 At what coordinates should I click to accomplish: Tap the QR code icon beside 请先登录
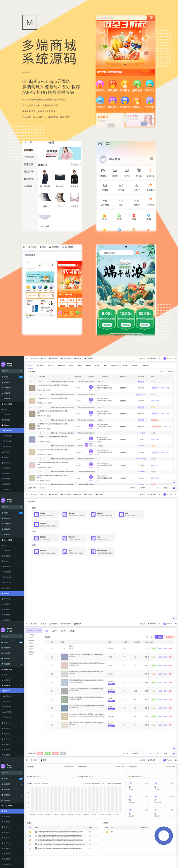click(152, 159)
